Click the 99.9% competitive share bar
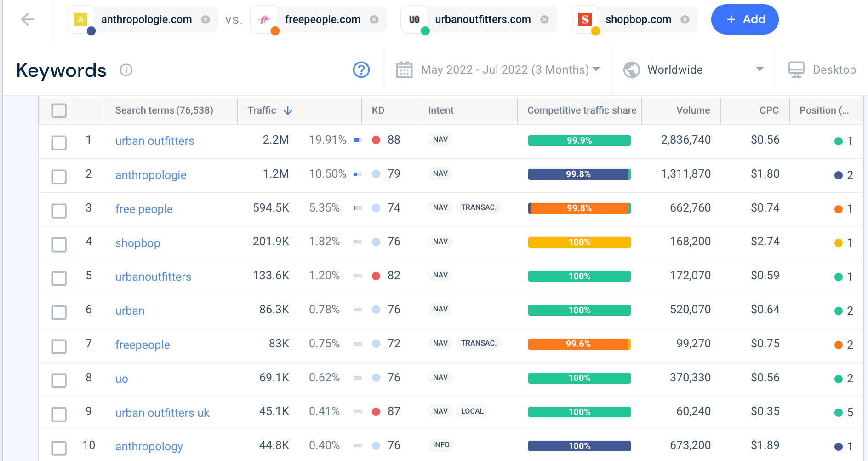 579,140
